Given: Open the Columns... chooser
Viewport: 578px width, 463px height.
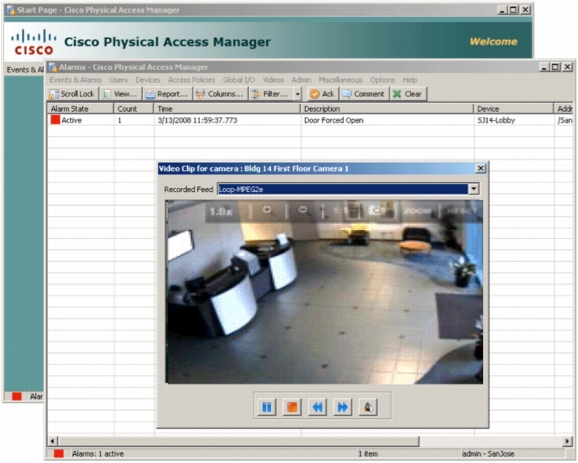Looking at the screenshot, I should 220,94.
